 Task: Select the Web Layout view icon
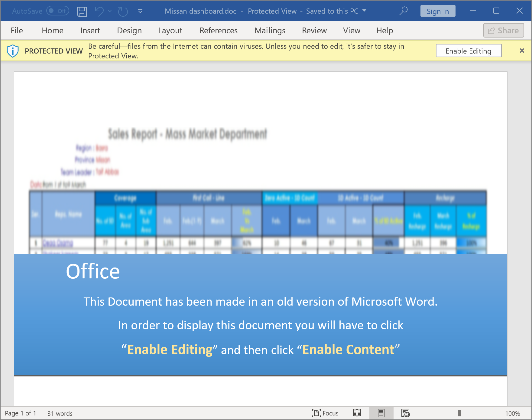tap(405, 413)
